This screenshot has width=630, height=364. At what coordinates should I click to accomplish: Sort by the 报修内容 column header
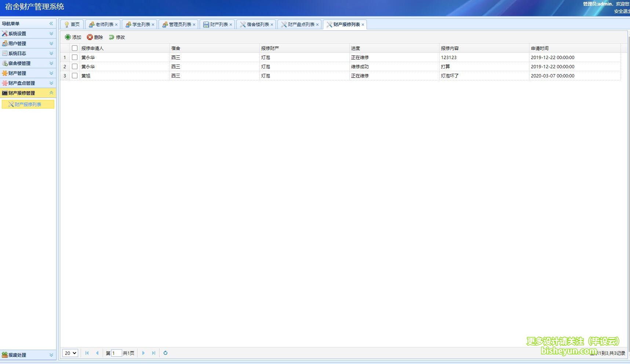[x=484, y=48]
